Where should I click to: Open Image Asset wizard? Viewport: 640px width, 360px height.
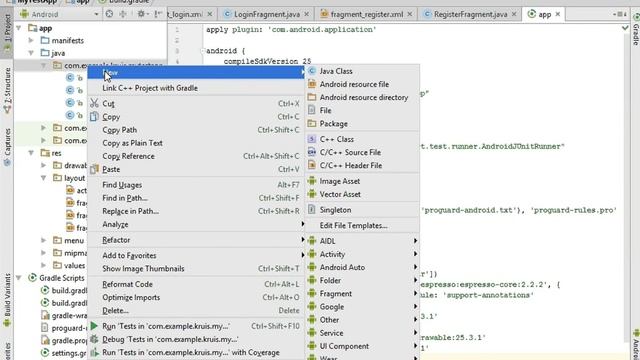[x=340, y=181]
